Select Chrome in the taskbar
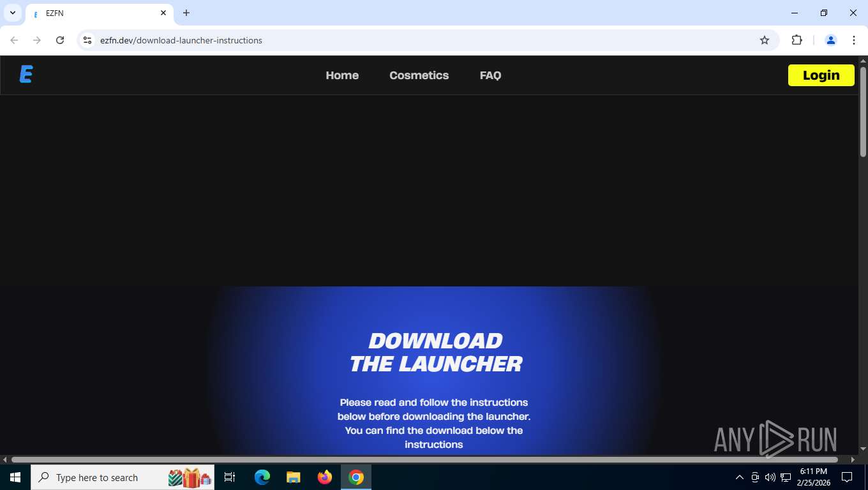This screenshot has height=490, width=868. coord(356,477)
